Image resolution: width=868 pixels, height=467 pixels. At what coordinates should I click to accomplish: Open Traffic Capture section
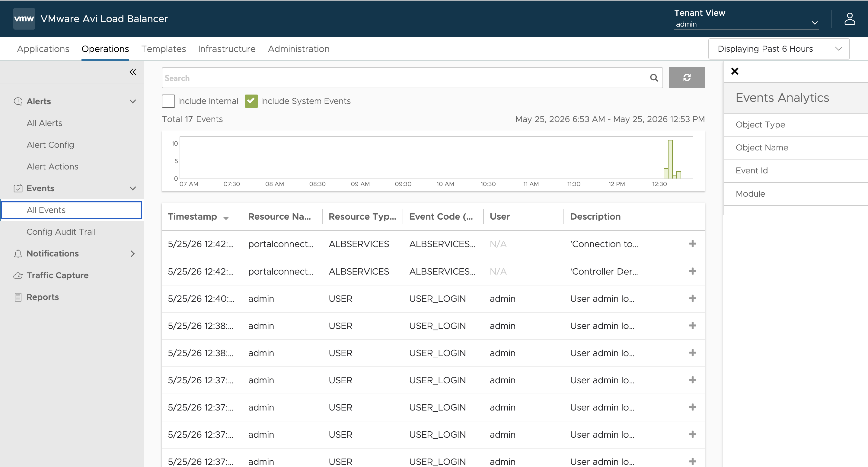coord(57,275)
